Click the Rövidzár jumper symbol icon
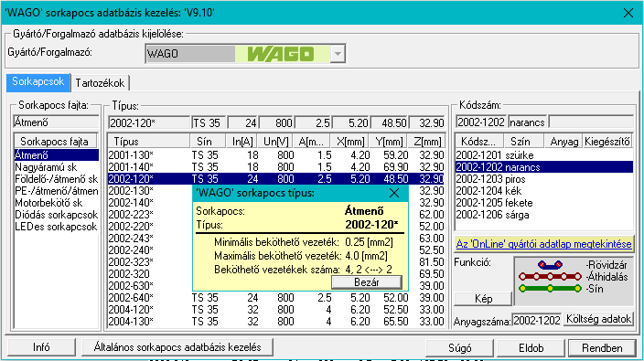 point(550,265)
